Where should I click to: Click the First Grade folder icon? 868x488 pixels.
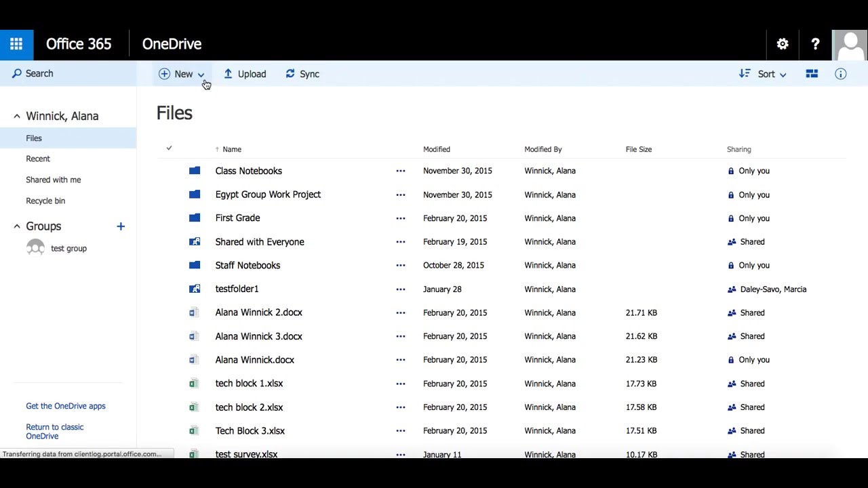195,218
